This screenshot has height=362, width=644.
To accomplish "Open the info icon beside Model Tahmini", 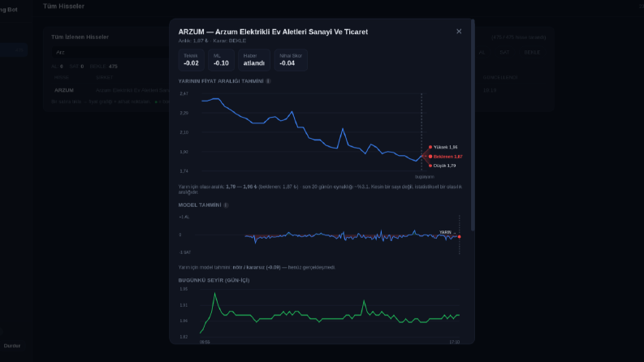I will [x=226, y=205].
